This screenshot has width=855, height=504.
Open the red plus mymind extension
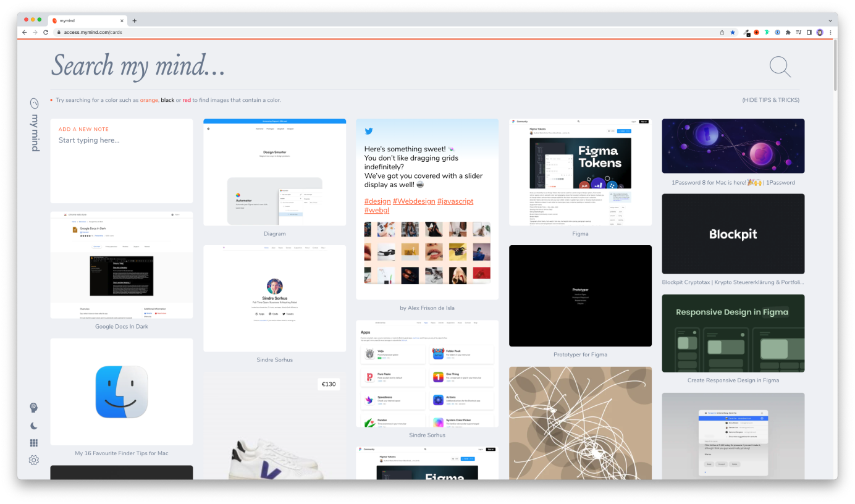coord(756,32)
